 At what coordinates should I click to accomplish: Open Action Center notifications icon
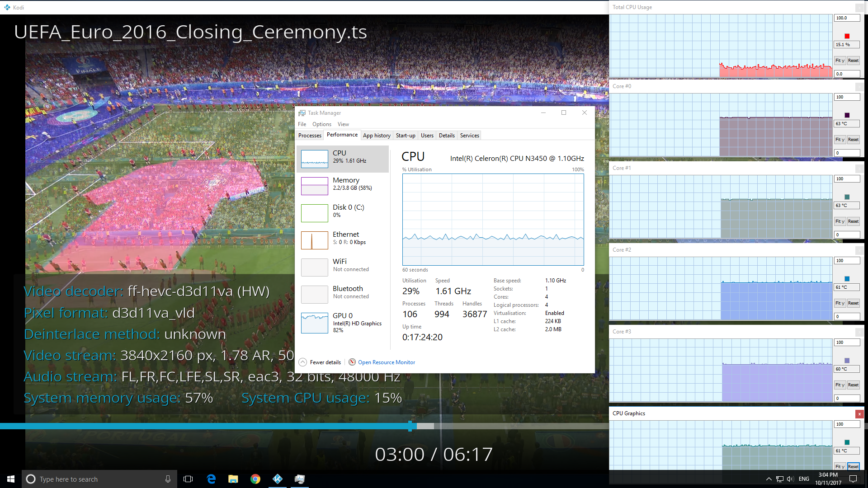[x=853, y=479]
